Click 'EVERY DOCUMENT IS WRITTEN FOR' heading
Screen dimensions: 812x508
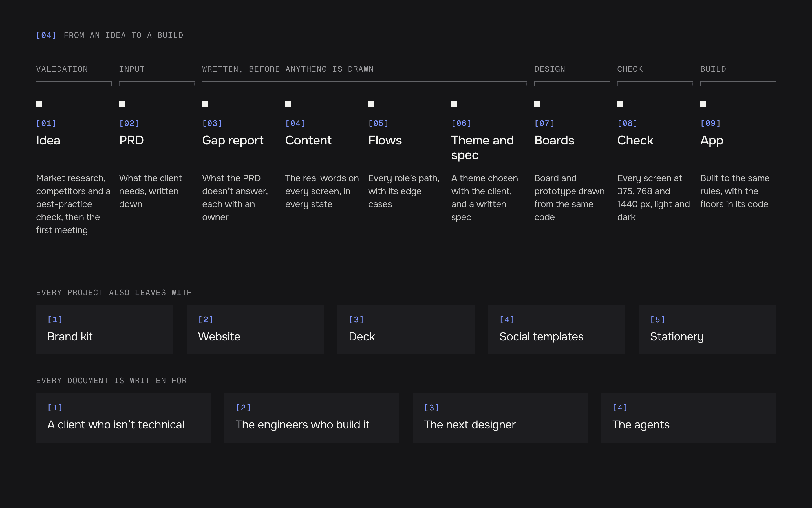[x=111, y=381]
